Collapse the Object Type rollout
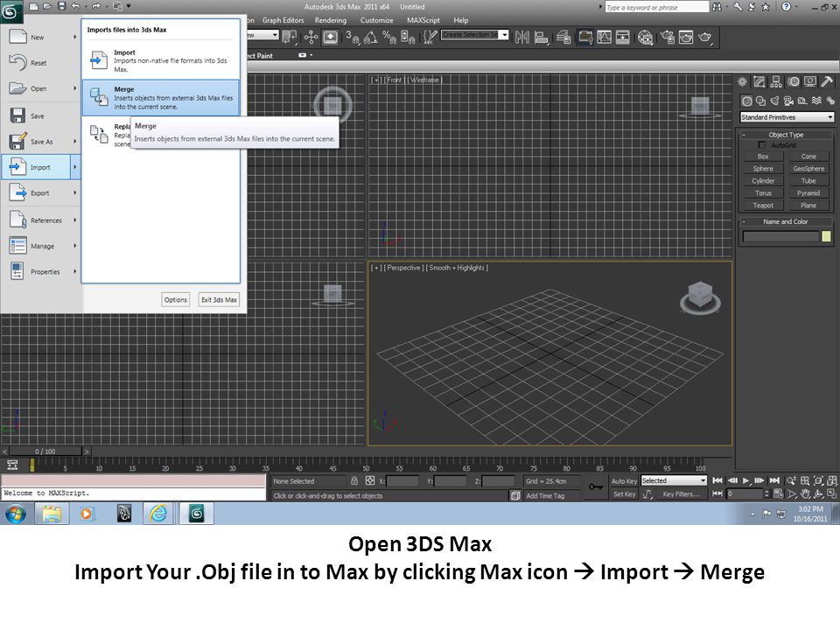The image size is (840, 630). [x=787, y=135]
